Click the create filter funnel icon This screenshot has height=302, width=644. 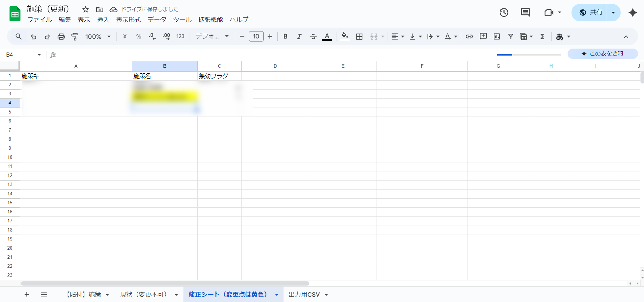(x=511, y=36)
